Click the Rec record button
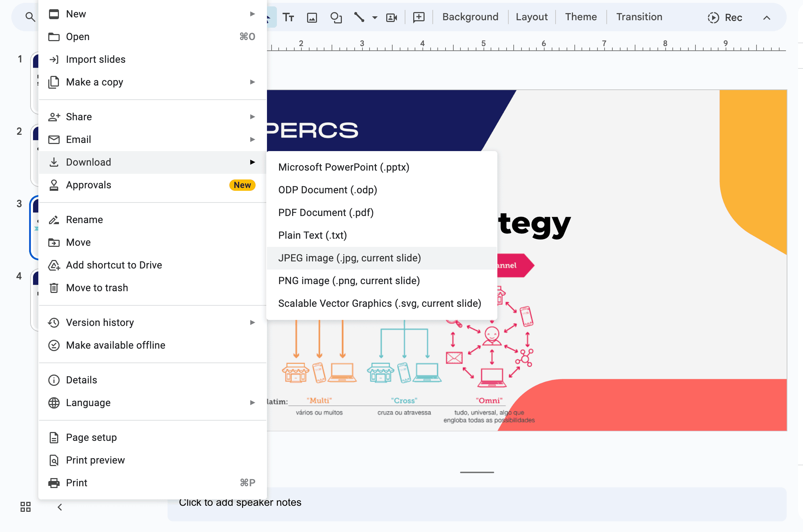803x532 pixels. (725, 17)
